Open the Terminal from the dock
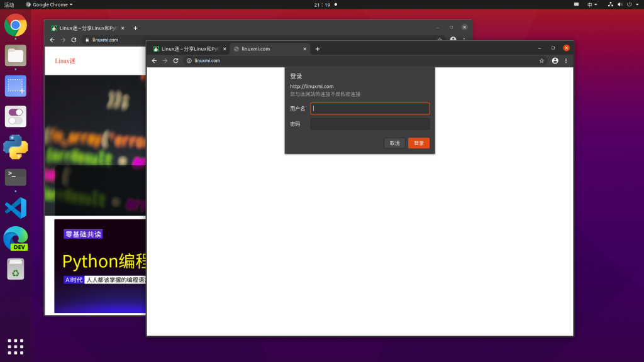This screenshot has width=644, height=362. click(x=16, y=177)
